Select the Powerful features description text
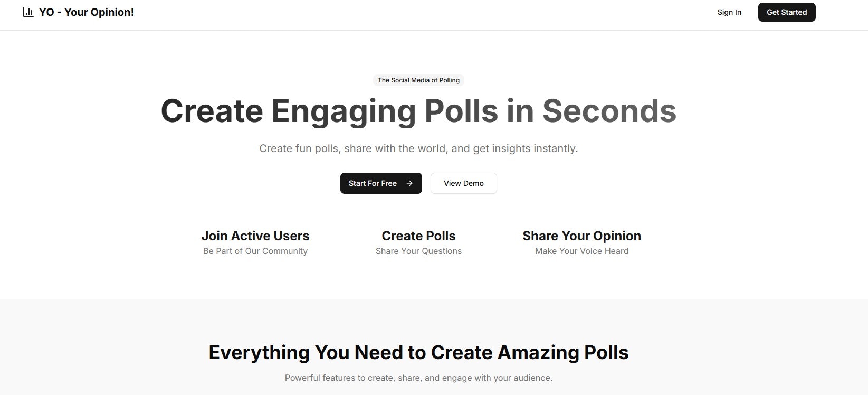Screen dimensions: 868x395 point(418,378)
